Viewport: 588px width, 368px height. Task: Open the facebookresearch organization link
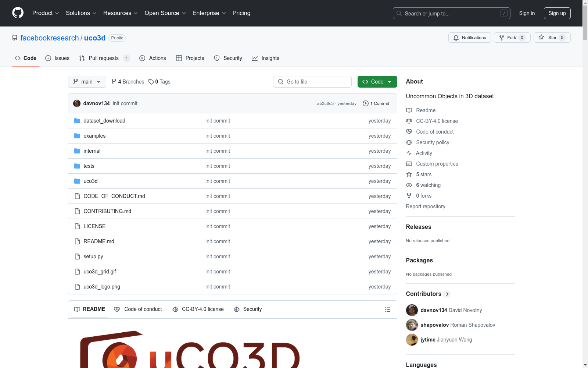click(50, 38)
